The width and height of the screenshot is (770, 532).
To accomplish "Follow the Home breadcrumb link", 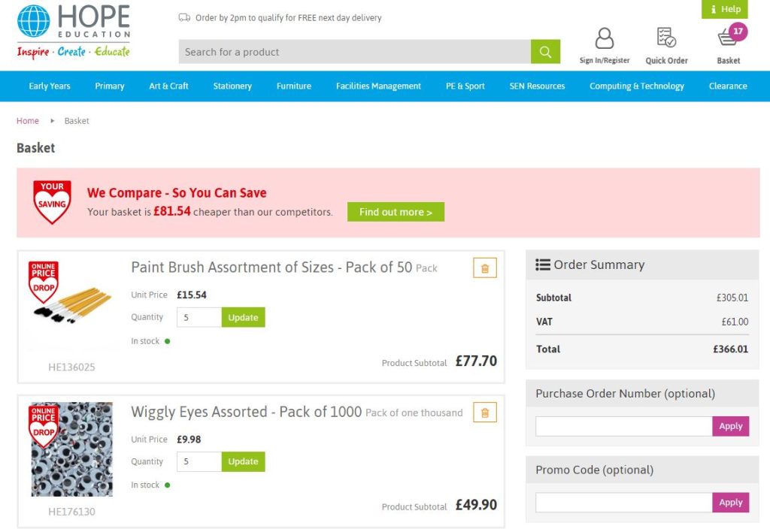I will (28, 121).
